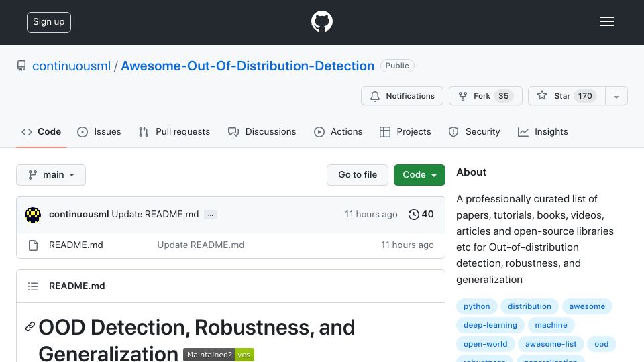
Task: Click fork count 35 badge
Action: [504, 96]
